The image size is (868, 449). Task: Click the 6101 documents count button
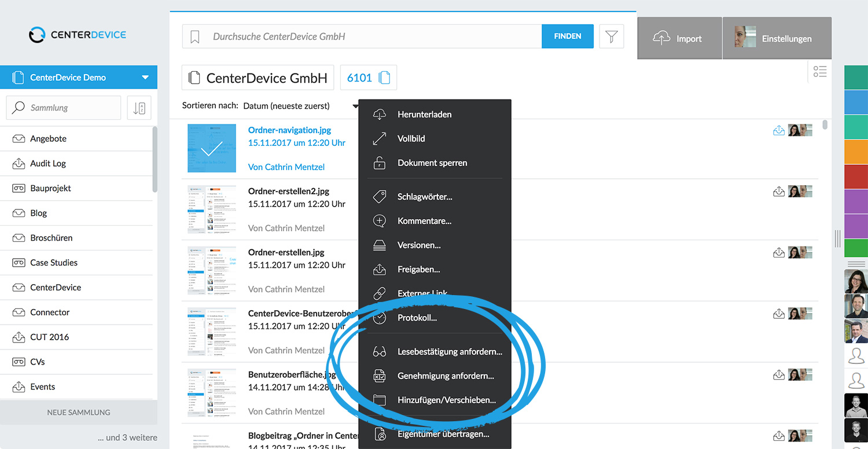(369, 78)
